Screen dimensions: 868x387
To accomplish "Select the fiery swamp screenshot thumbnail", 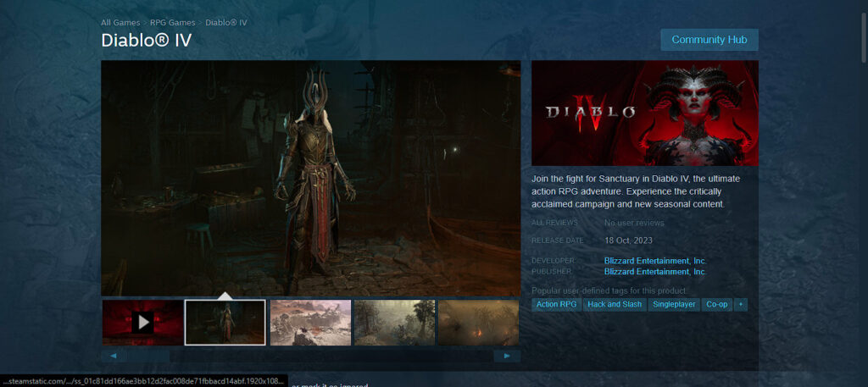I will tap(478, 323).
